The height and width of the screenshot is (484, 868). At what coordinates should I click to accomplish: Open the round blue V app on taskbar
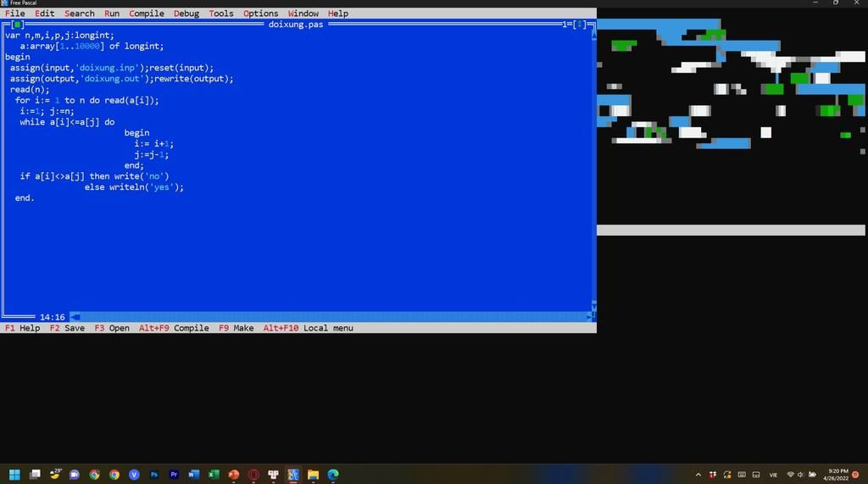134,475
